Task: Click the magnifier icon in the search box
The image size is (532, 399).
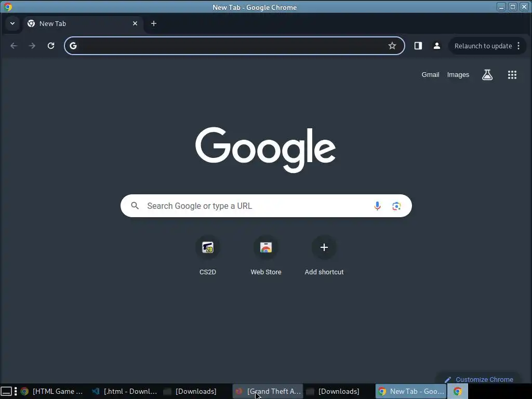Action: (135, 206)
